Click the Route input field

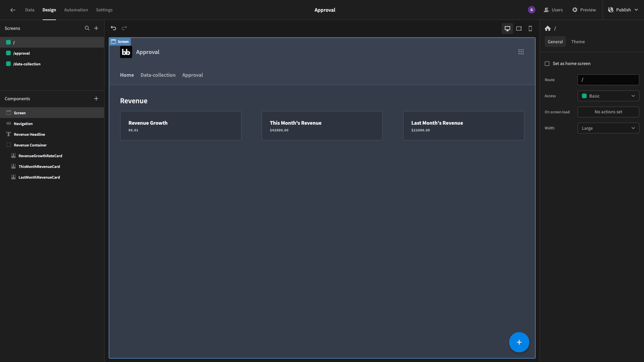(x=608, y=80)
